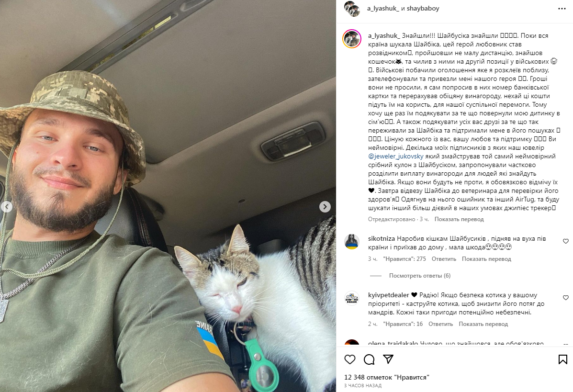
Task: Open the @jeweler_jukovsky mention link
Action: [x=396, y=157]
